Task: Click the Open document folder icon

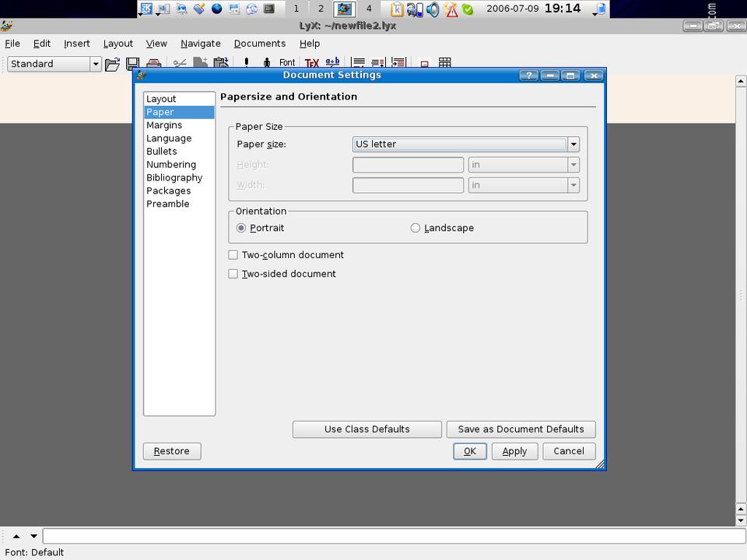Action: [x=112, y=64]
